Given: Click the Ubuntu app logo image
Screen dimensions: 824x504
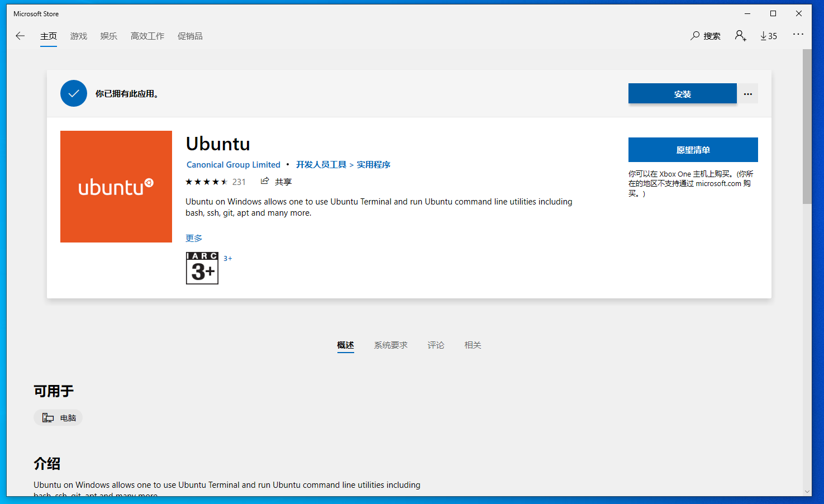Looking at the screenshot, I should click(x=116, y=186).
